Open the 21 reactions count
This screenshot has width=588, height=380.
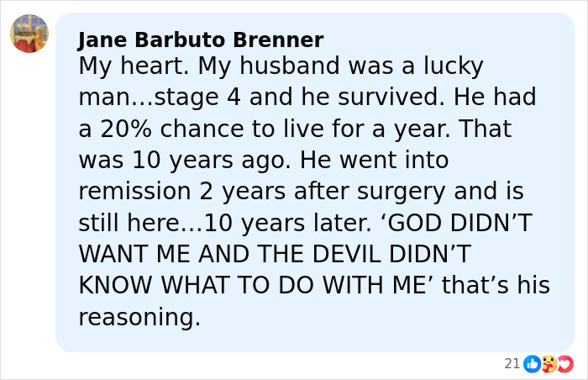(512, 363)
